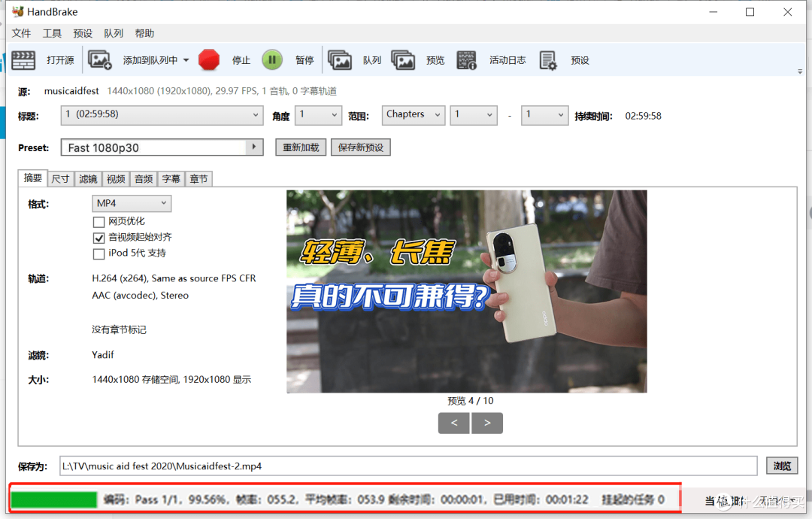Click the H.264 (x264) track info text
The height and width of the screenshot is (519, 812).
pos(174,278)
